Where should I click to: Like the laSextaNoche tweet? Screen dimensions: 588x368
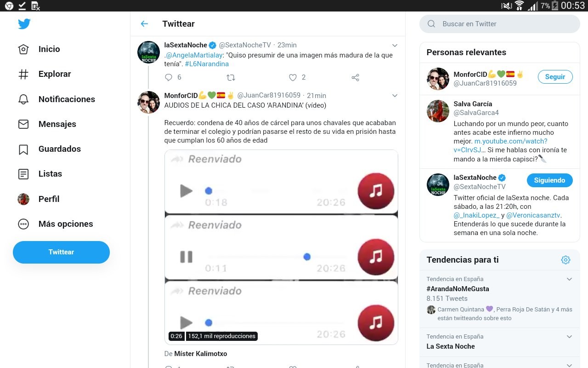coord(293,77)
